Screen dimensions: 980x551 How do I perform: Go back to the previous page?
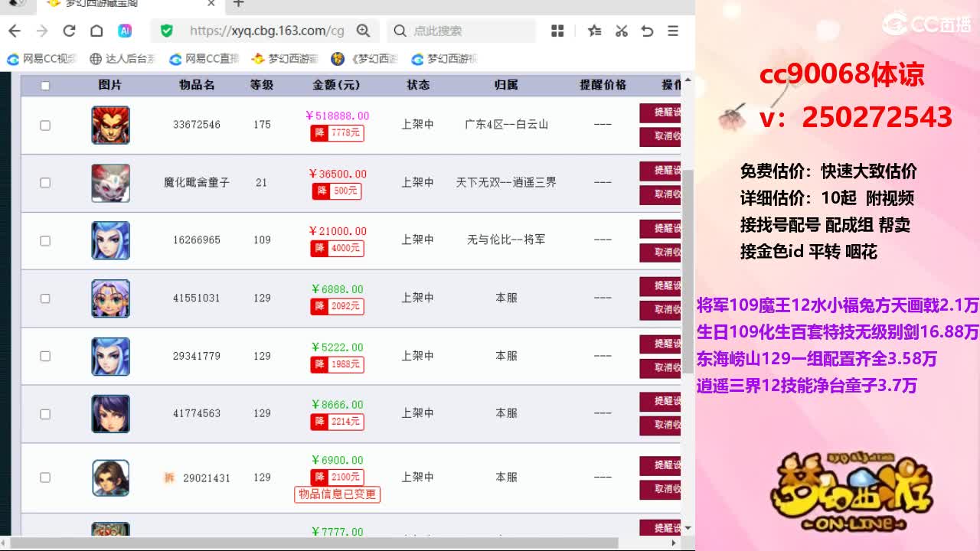[x=15, y=31]
